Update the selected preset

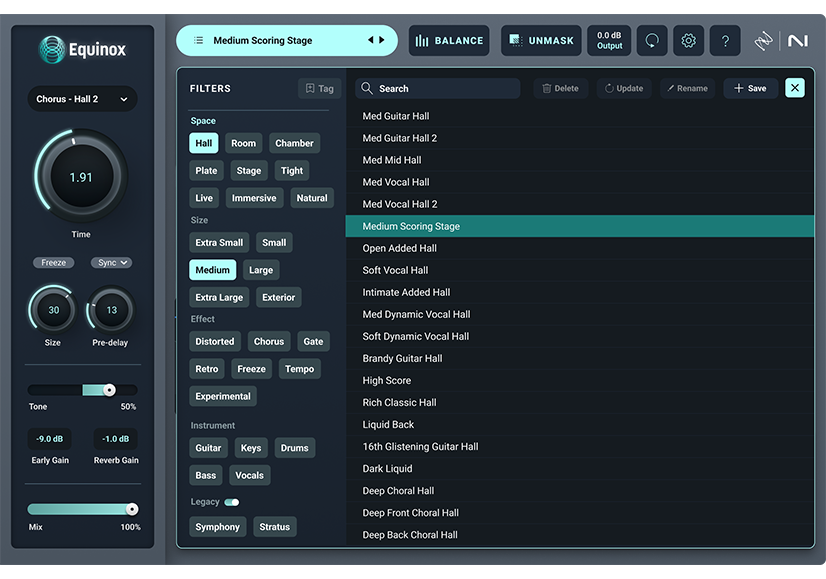click(624, 89)
